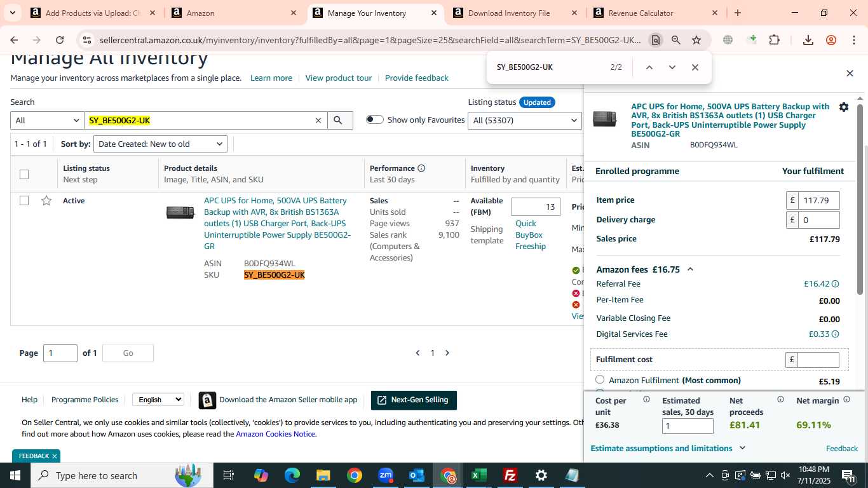Screen dimensions: 868x488
Task: Go to next inventory page arrow
Action: [x=447, y=353]
